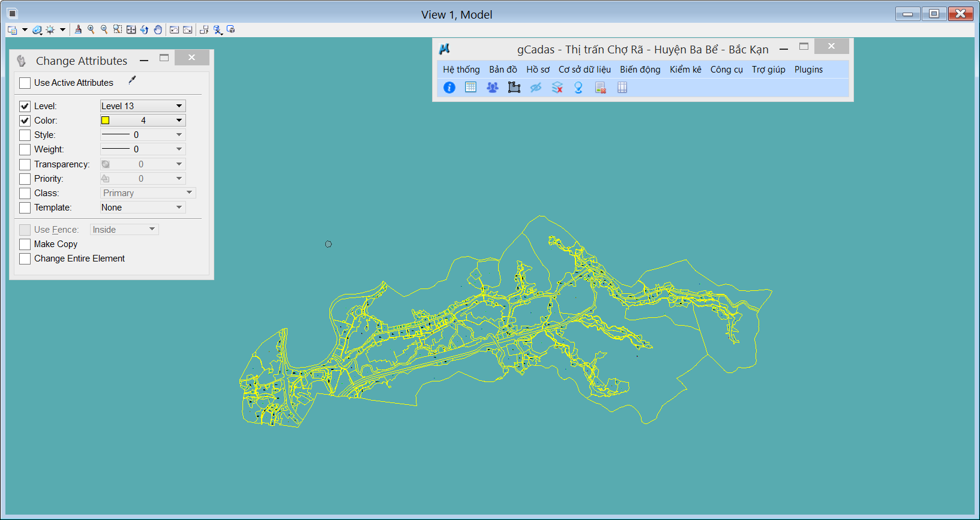Open the users group icon in gCadas

[492, 88]
